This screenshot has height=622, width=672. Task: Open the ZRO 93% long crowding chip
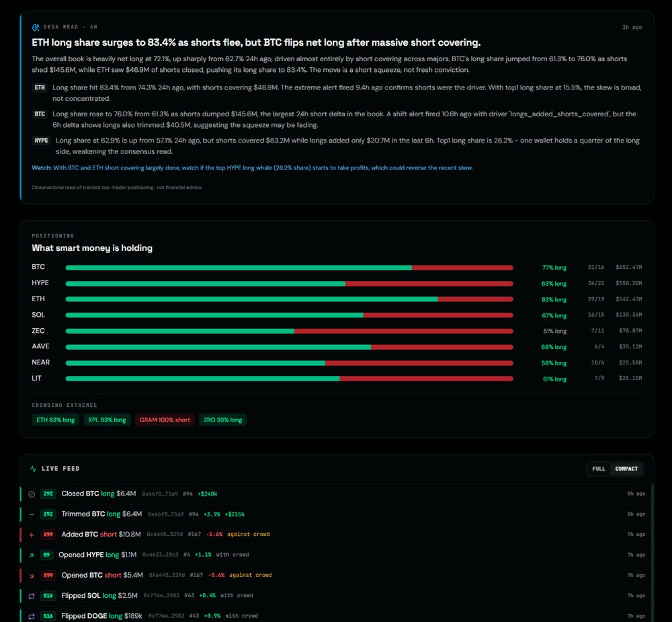tap(223, 420)
